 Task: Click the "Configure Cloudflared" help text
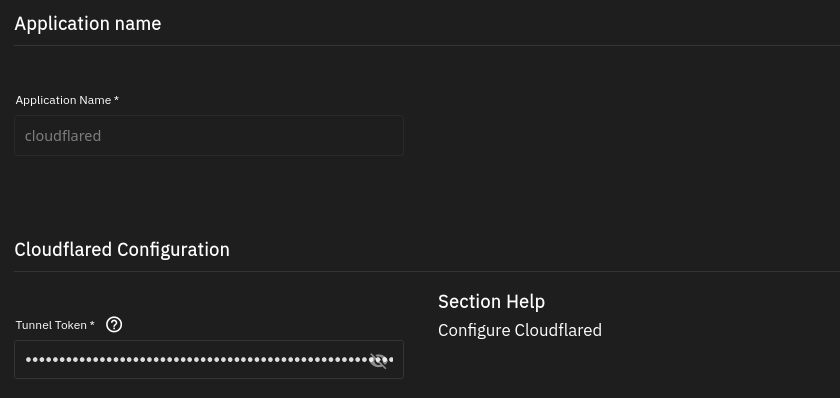[x=520, y=330]
